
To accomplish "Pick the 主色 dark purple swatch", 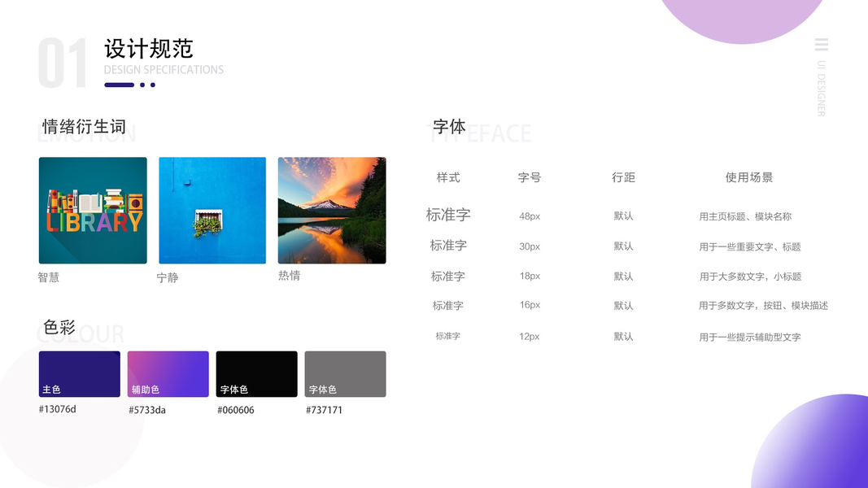I will pyautogui.click(x=79, y=374).
